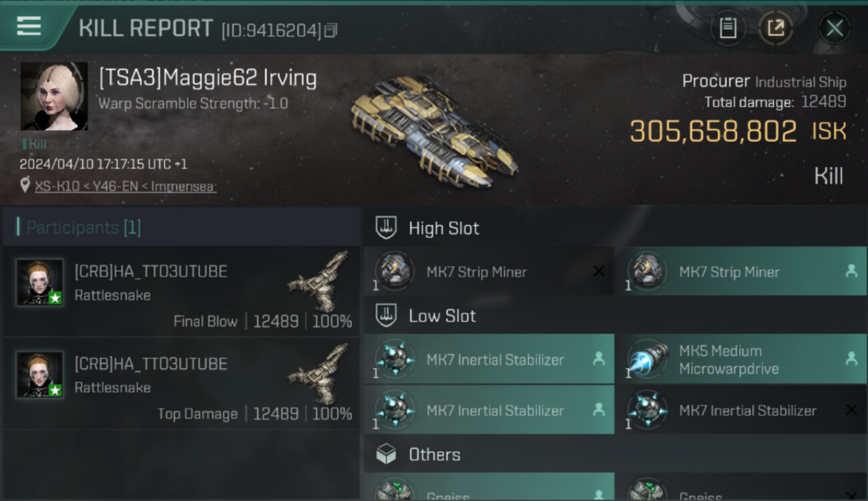Click the High Slot section icon
This screenshot has height=501, width=868.
tap(386, 228)
